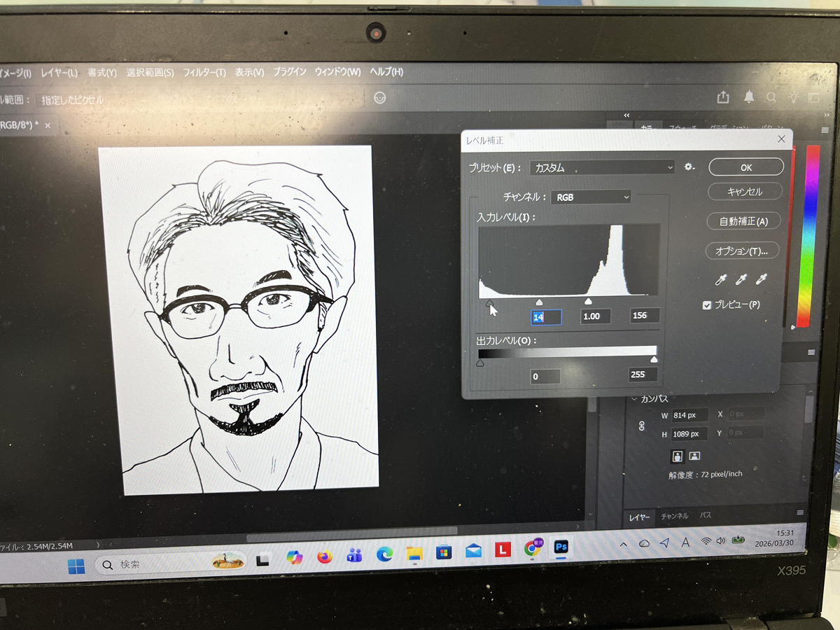Pick the gray point eyedropper
Image resolution: width=840 pixels, height=630 pixels.
coord(741,280)
